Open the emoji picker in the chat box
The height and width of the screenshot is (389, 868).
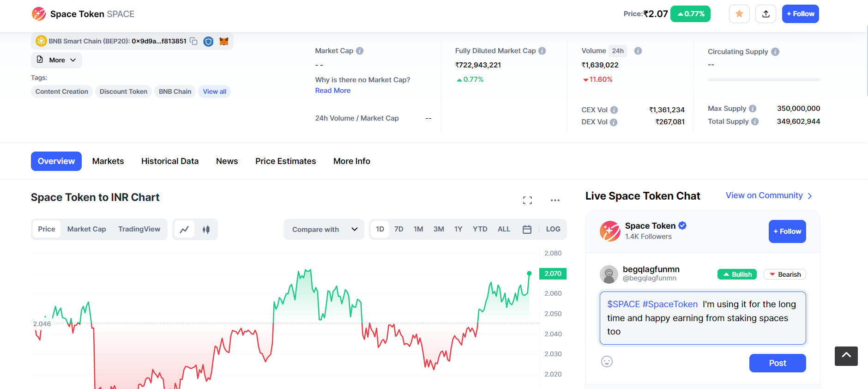click(x=607, y=362)
